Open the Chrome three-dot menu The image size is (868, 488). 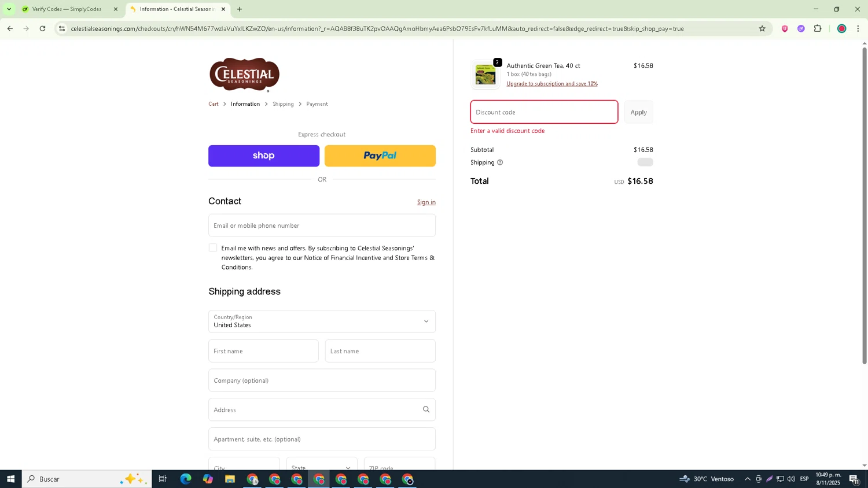coord(858,28)
